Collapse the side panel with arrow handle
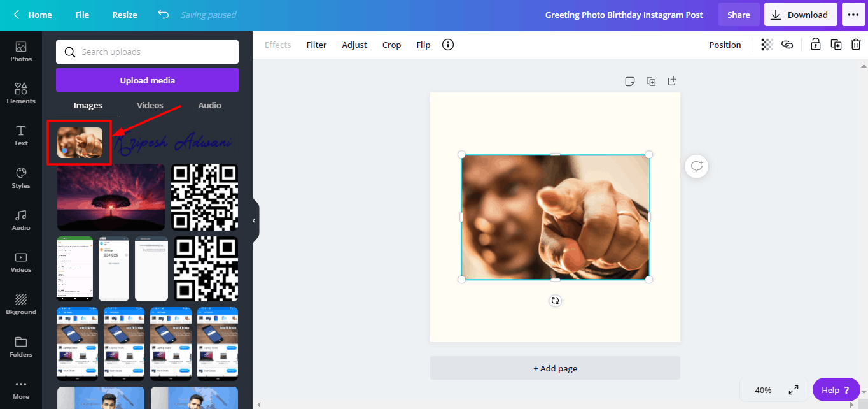 tap(254, 220)
